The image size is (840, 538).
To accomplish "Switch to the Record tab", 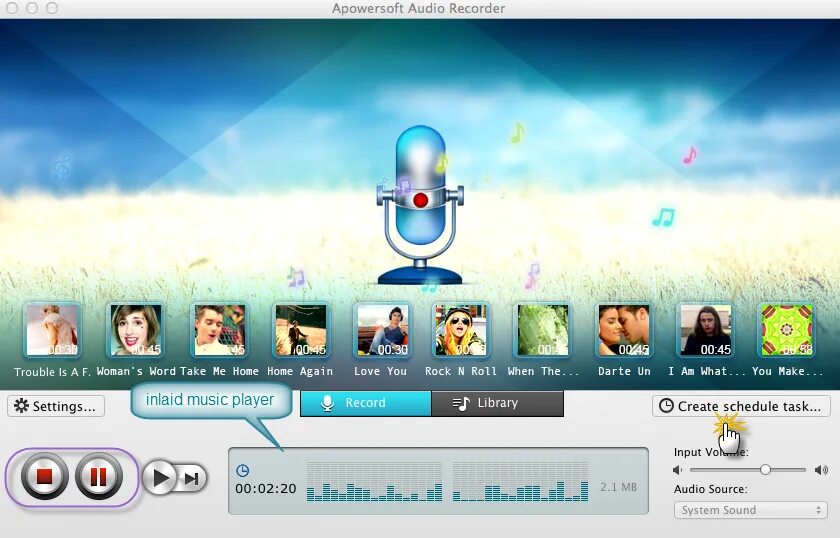I will click(365, 403).
